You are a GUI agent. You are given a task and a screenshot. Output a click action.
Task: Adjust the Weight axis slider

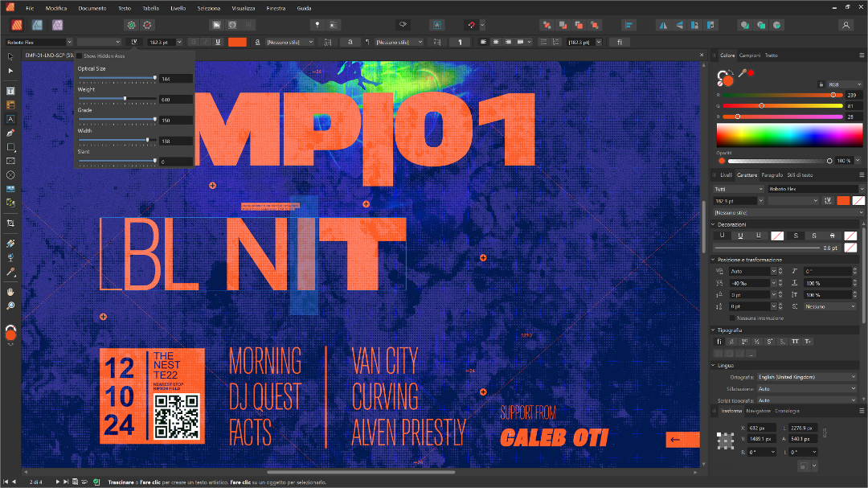[x=125, y=99]
